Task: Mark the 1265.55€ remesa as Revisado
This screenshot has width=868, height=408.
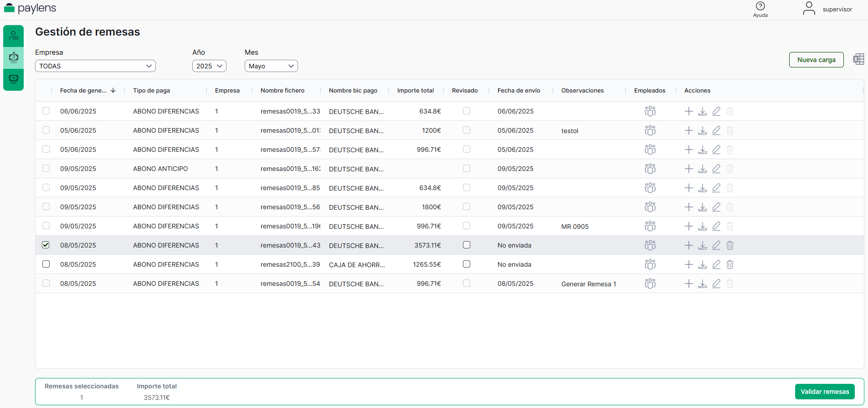Action: [466, 264]
